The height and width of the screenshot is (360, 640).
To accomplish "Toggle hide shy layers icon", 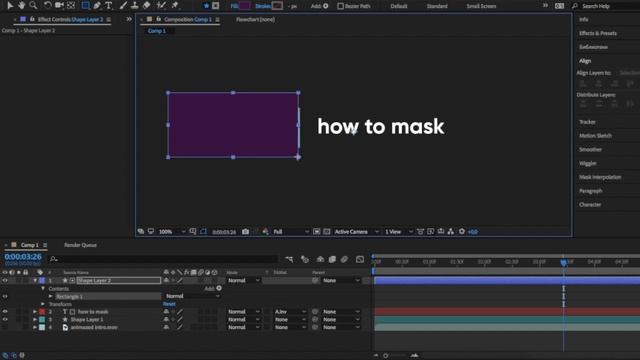I will [x=320, y=259].
